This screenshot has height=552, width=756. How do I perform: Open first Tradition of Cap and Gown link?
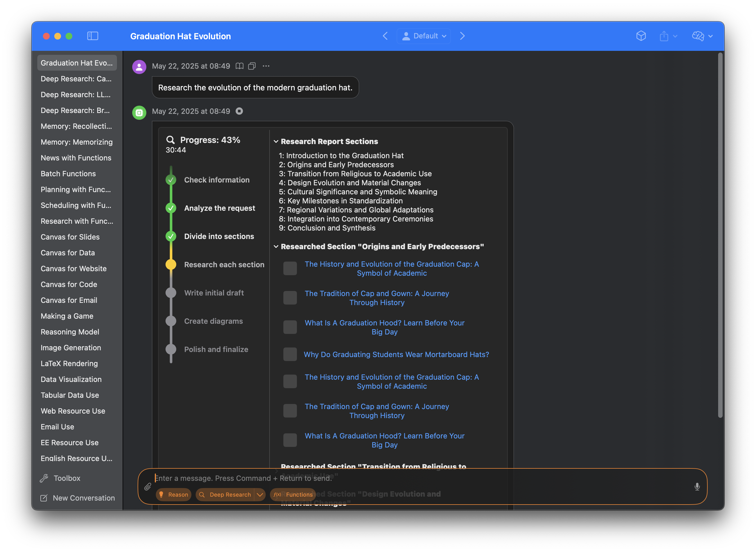coord(377,298)
